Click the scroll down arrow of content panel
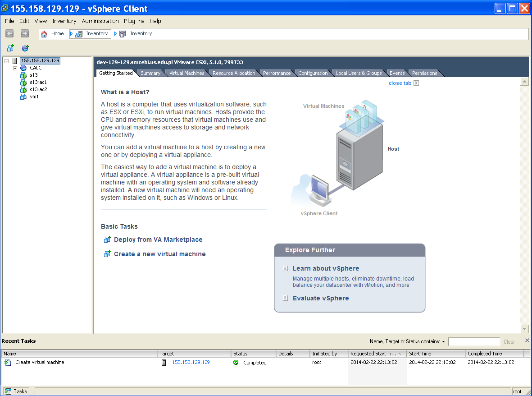 (x=524, y=329)
